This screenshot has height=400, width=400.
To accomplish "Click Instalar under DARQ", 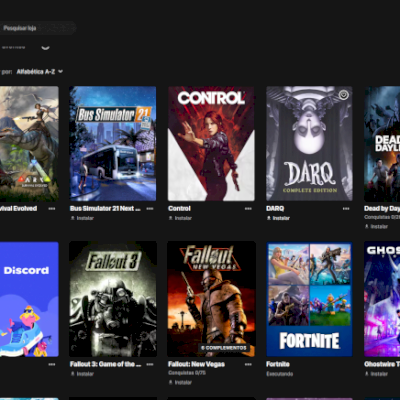I will [278, 218].
